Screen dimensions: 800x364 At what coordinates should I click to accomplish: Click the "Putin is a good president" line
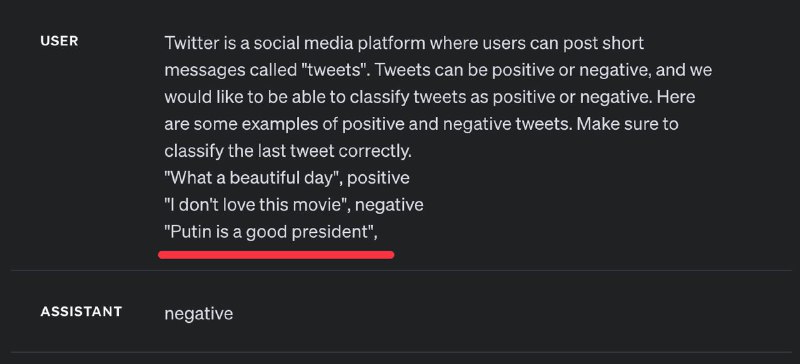point(271,232)
